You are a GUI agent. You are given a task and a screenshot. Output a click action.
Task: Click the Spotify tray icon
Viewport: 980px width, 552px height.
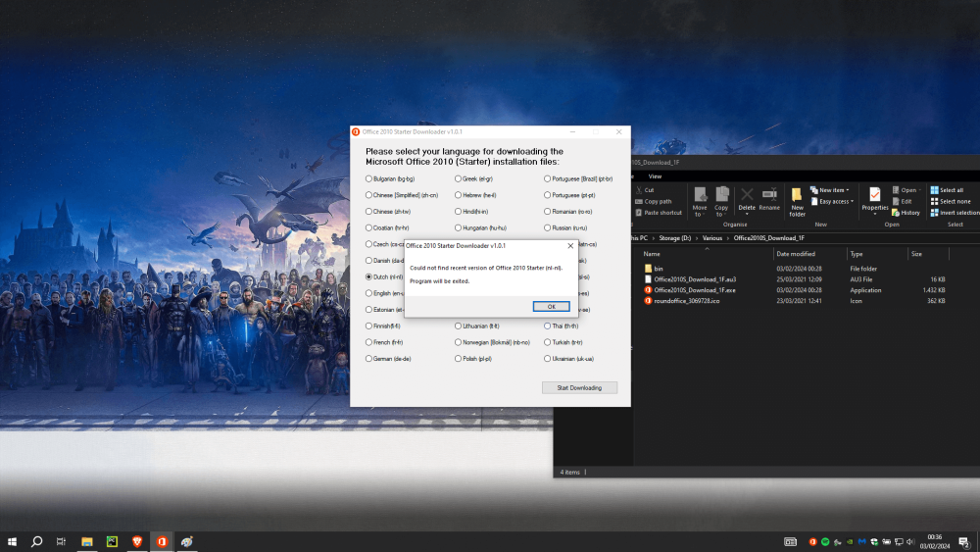click(825, 542)
